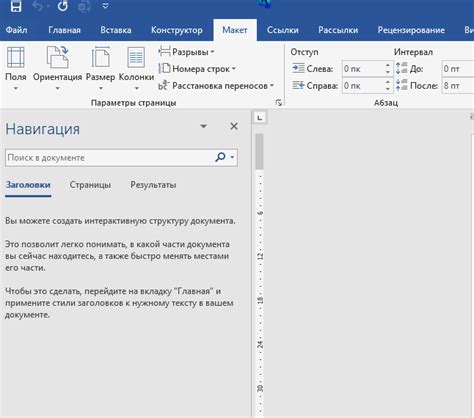Open the Поля margins icon
This screenshot has height=418, width=474.
(16, 57)
